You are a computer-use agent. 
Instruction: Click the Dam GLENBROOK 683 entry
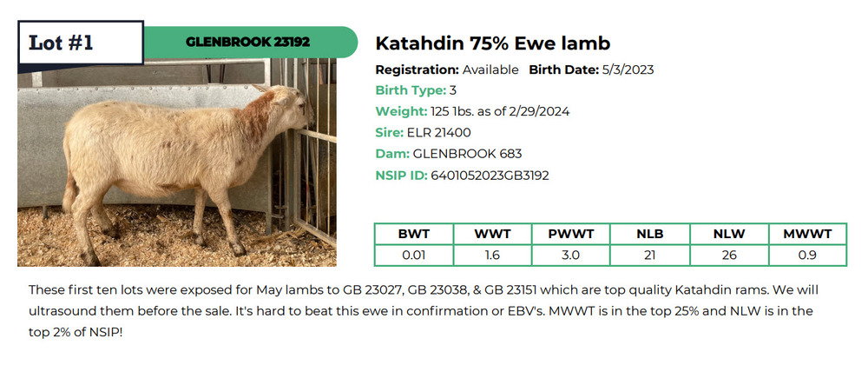pyautogui.click(x=449, y=154)
